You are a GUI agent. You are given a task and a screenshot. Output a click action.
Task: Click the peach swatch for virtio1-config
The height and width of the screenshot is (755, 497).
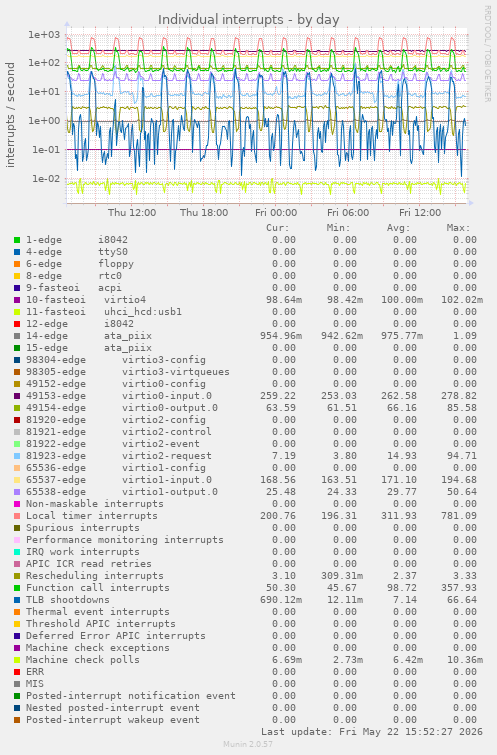click(17, 468)
